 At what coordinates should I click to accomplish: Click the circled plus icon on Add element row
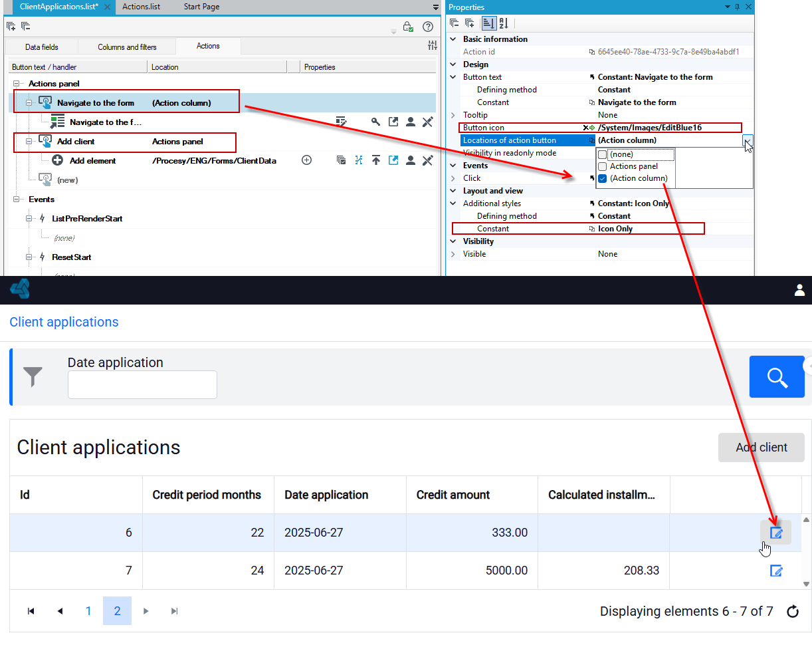point(306,160)
